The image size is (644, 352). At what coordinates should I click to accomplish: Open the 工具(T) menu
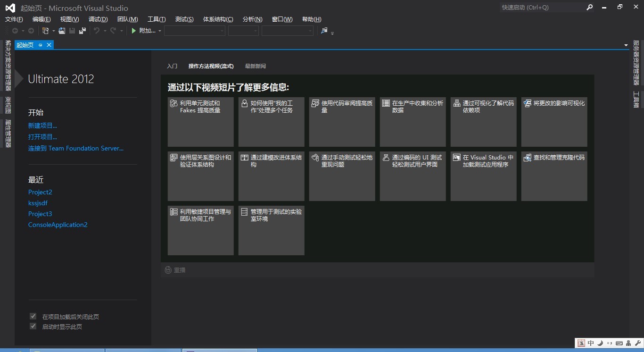tap(157, 19)
